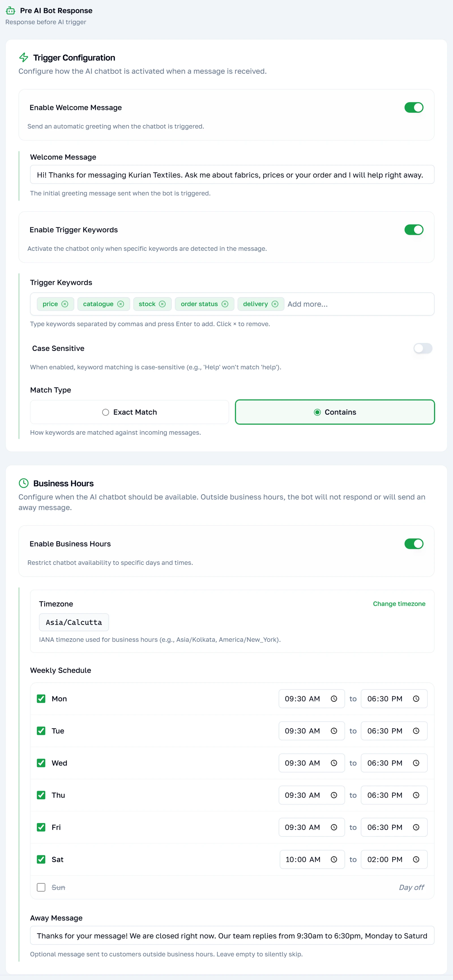Check the Sun day checkbox

[x=41, y=888]
